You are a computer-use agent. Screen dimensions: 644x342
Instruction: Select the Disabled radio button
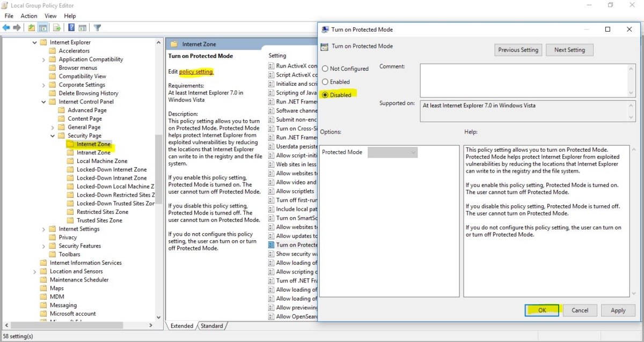point(326,95)
